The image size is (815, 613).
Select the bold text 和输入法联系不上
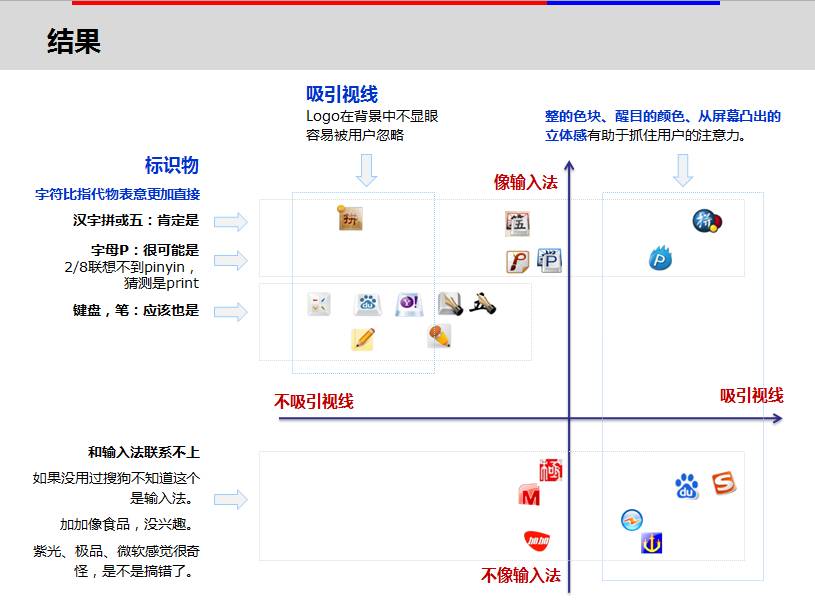click(143, 452)
